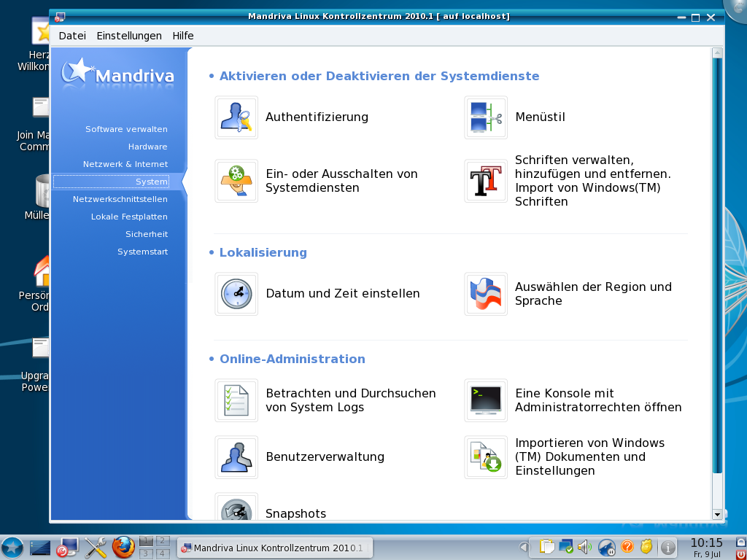The height and width of the screenshot is (560, 747).
Task: Click the Menüstil icon
Action: [486, 117]
